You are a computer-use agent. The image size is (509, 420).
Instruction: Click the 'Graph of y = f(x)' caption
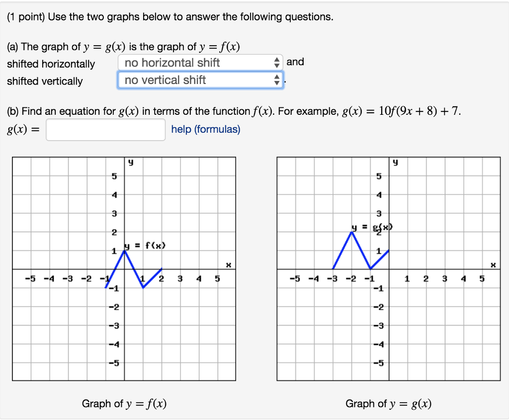124,404
